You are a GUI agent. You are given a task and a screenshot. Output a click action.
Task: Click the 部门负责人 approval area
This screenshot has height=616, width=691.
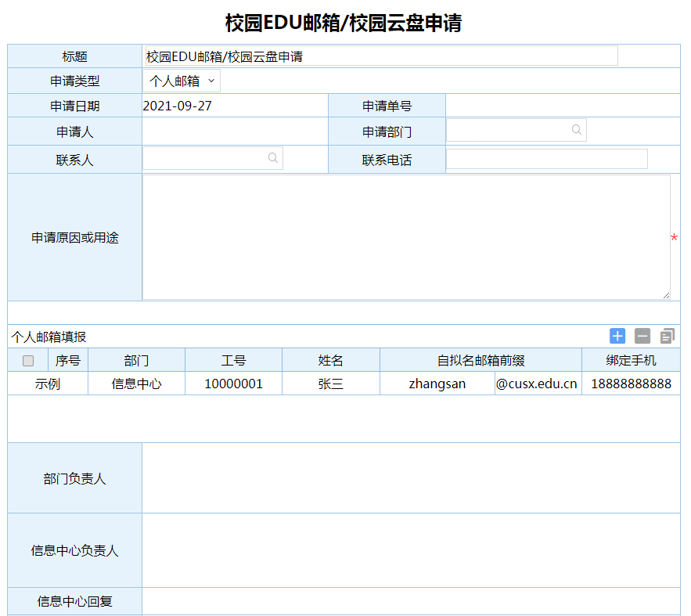pos(410,478)
